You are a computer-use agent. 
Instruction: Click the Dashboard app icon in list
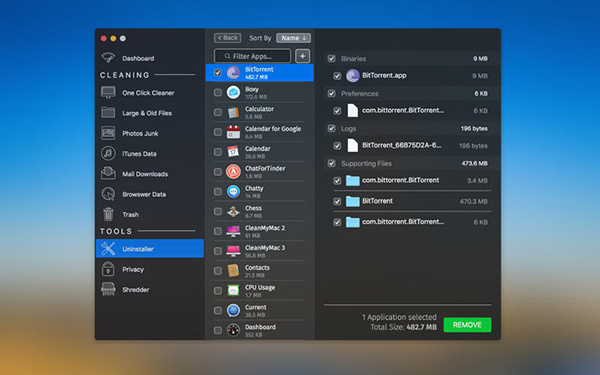(233, 330)
